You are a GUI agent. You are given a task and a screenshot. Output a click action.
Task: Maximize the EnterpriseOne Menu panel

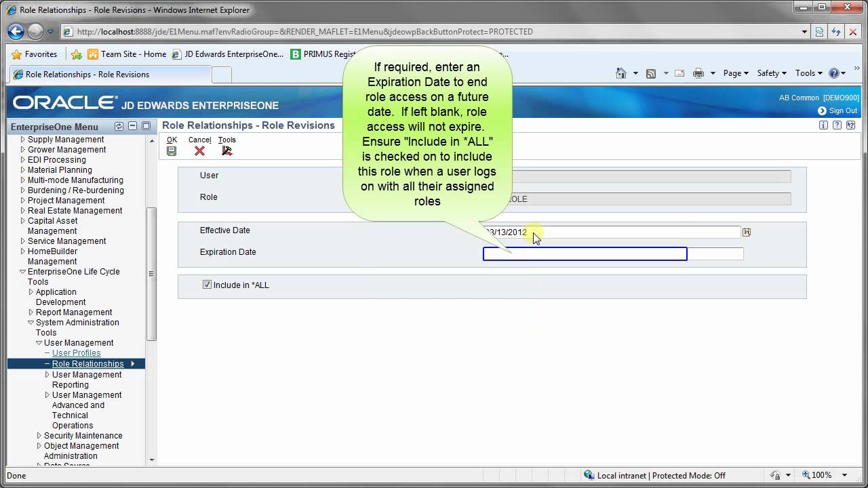tap(146, 126)
